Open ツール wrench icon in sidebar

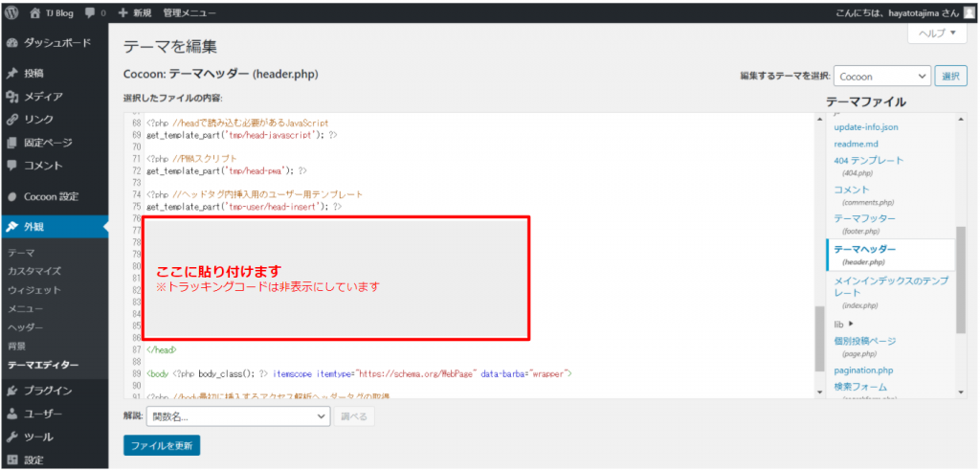12,437
